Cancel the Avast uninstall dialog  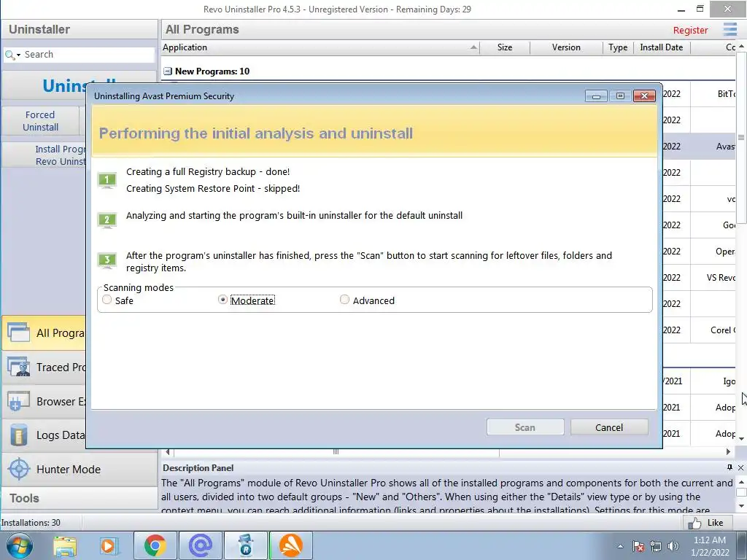pyautogui.click(x=609, y=427)
